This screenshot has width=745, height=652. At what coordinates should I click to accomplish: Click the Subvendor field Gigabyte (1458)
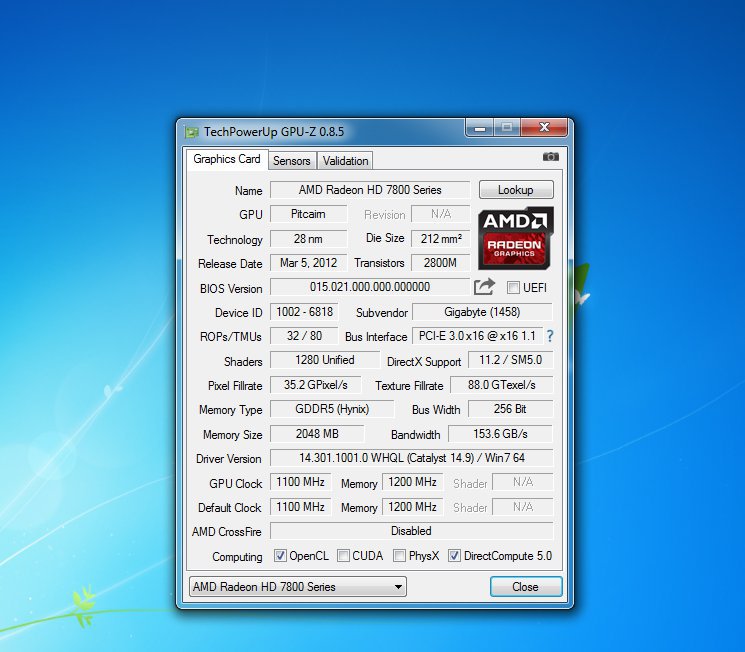(482, 312)
